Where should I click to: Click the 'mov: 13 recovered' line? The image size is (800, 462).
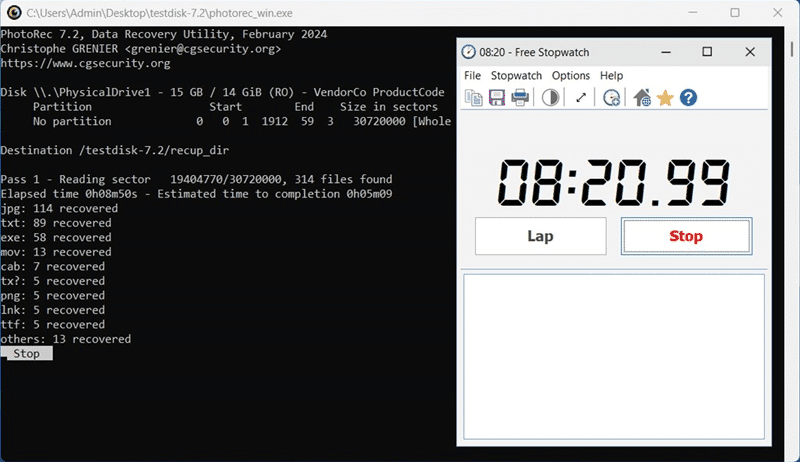[x=56, y=252]
